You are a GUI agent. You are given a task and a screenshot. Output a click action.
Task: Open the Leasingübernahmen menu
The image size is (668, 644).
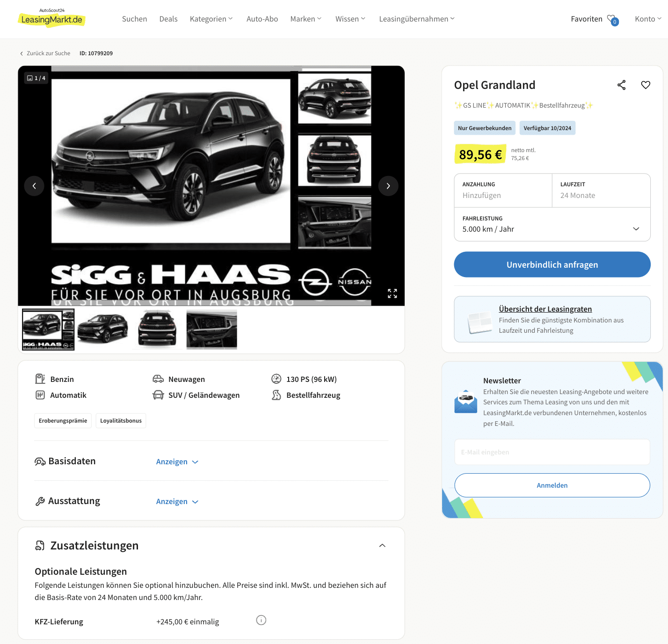[x=417, y=19]
